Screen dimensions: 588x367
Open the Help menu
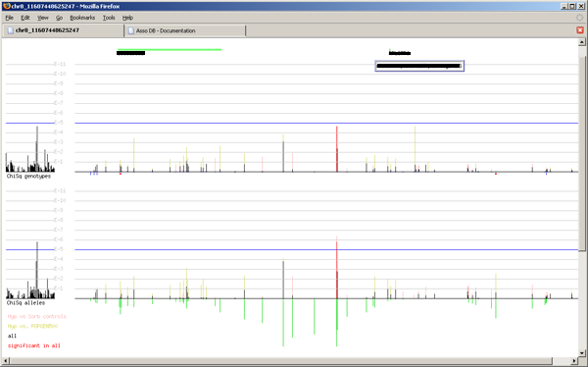point(127,18)
